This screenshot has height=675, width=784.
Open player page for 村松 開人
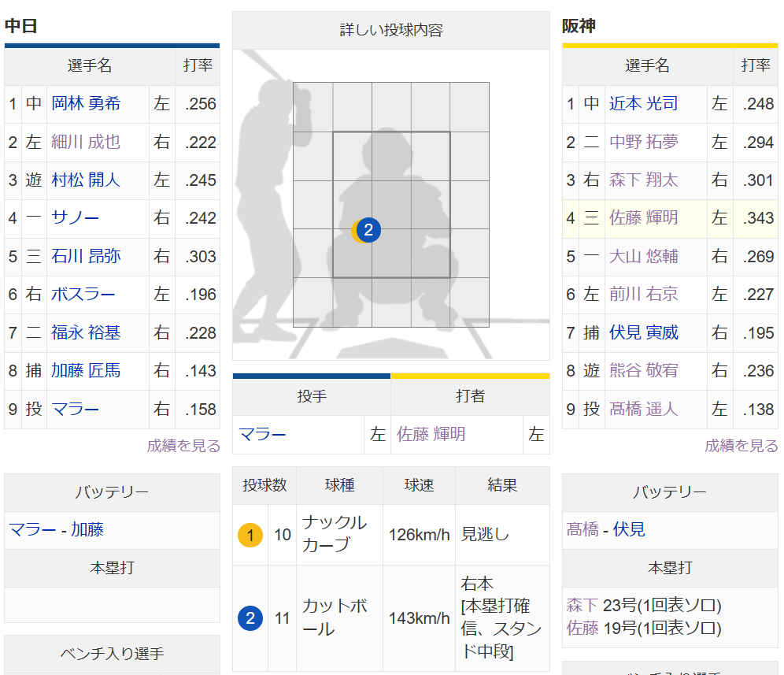(86, 180)
